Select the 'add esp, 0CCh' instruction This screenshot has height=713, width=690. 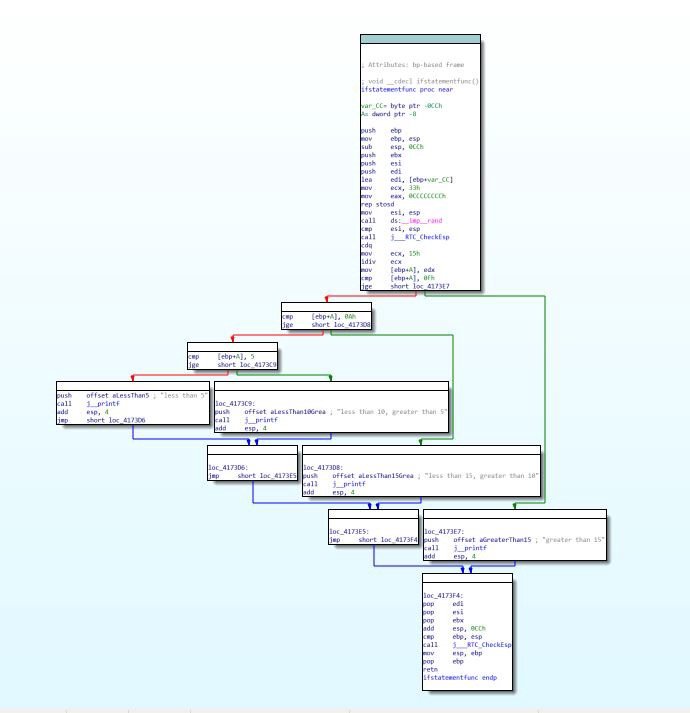coord(454,628)
